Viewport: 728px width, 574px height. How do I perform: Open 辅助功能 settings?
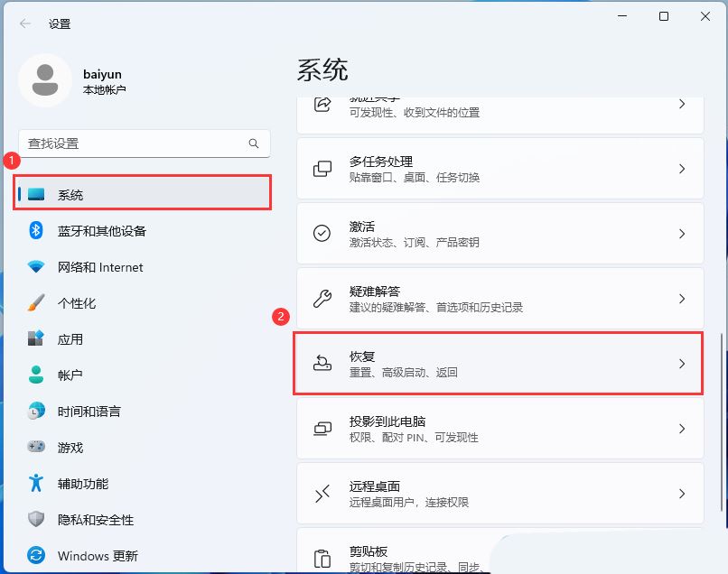143,484
